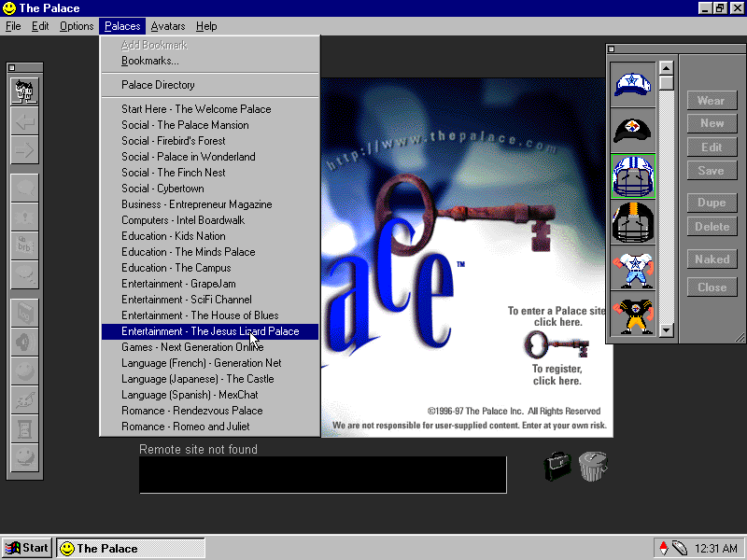Click the house icon at top of toolbar
Viewport: 747px width, 560px height.
click(24, 91)
